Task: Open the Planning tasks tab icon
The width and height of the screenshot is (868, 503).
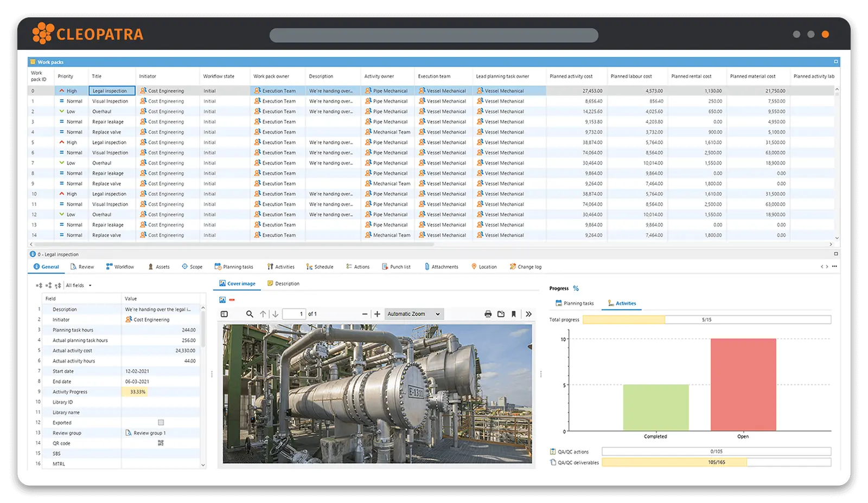Action: click(219, 267)
